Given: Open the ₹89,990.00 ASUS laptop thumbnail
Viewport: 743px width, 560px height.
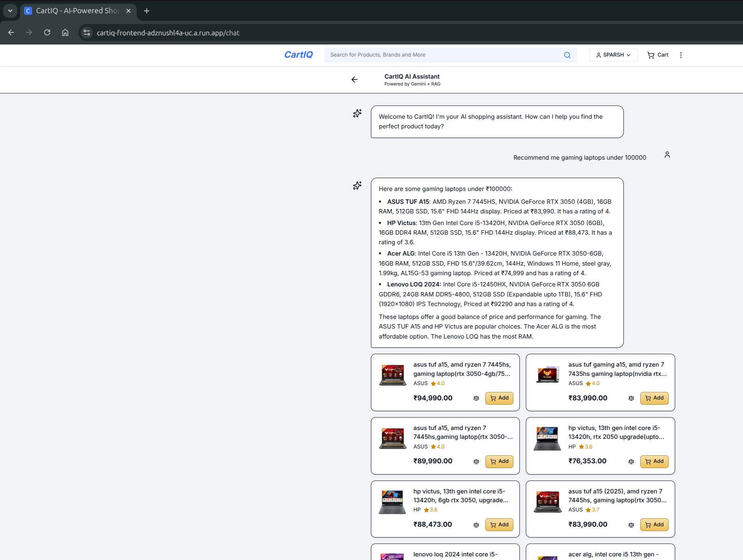Looking at the screenshot, I should (393, 438).
